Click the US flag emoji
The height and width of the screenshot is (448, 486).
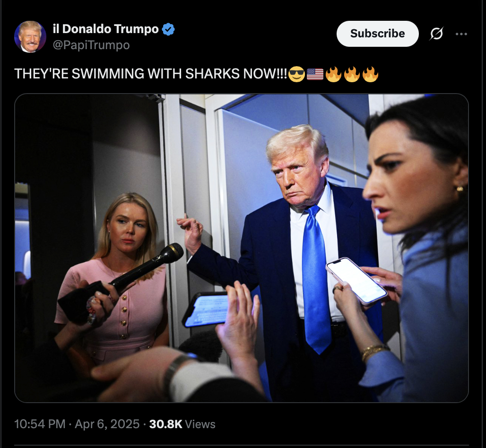coord(315,74)
